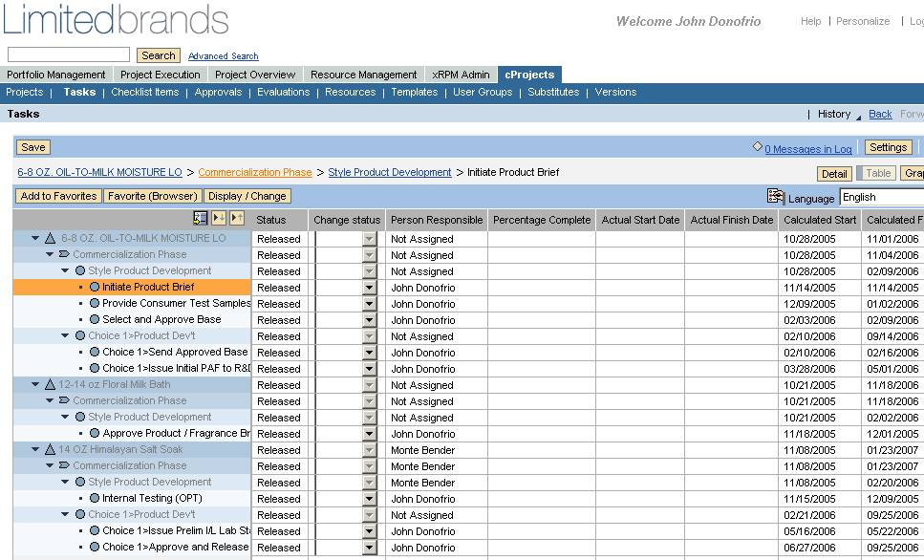
Task: Open the xRPM Admin tab
Action: click(461, 75)
